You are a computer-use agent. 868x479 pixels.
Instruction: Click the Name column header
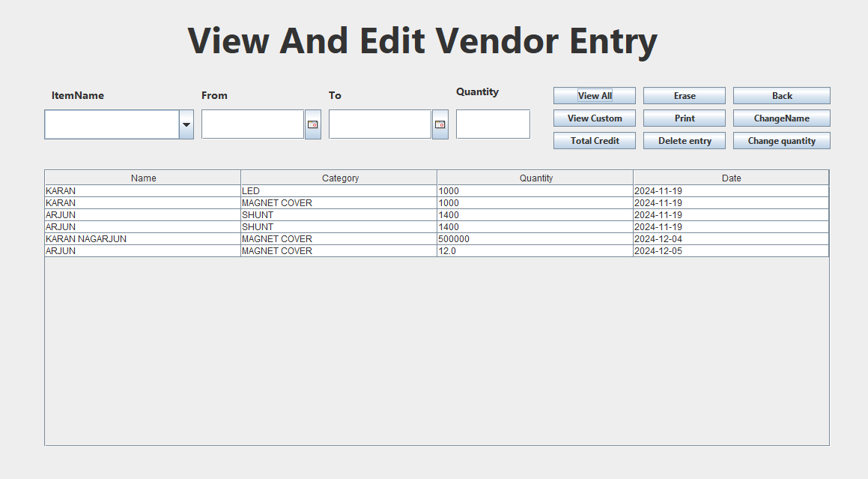(142, 177)
